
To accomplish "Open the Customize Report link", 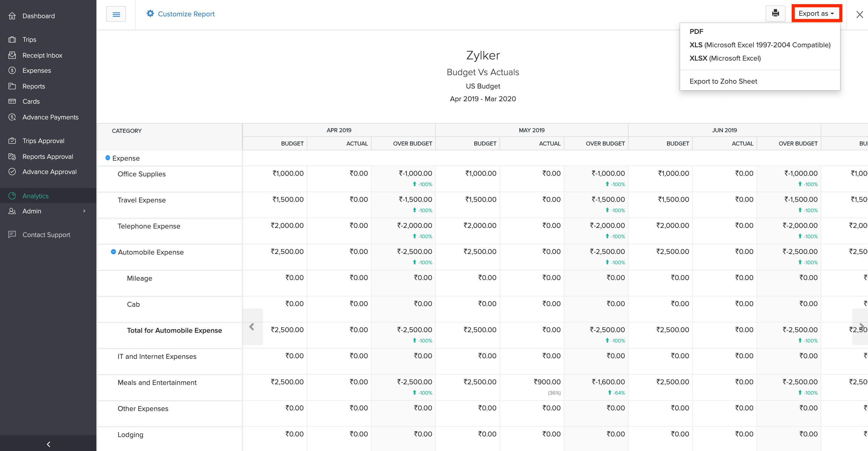I will coord(186,14).
